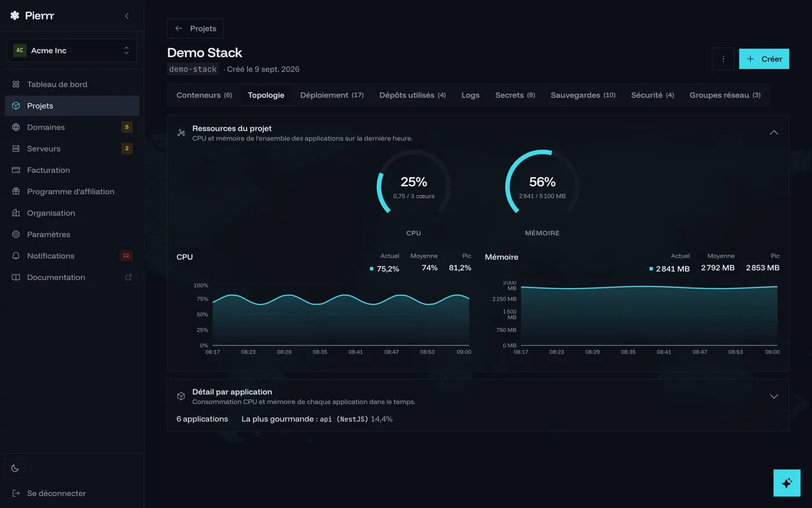This screenshot has width=812, height=508.
Task: Collapse the sidebar with the chevron
Action: coord(126,16)
